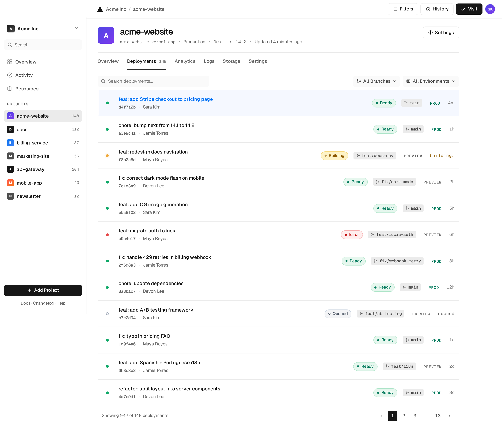Viewport: 502px width, 448px height.
Task: Click the magnifier icon in the sidebar search
Action: pyautogui.click(x=10, y=45)
